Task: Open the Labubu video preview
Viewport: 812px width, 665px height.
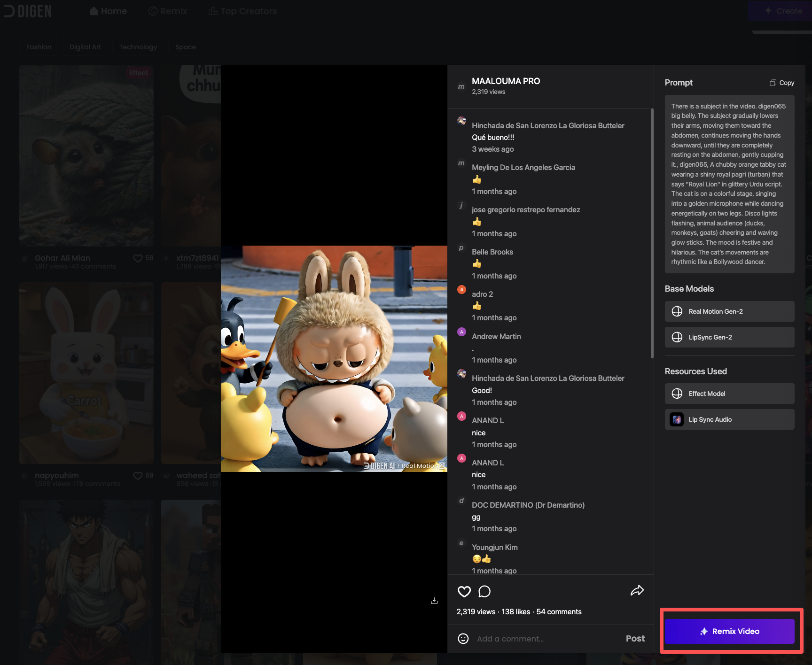Action: 334,359
